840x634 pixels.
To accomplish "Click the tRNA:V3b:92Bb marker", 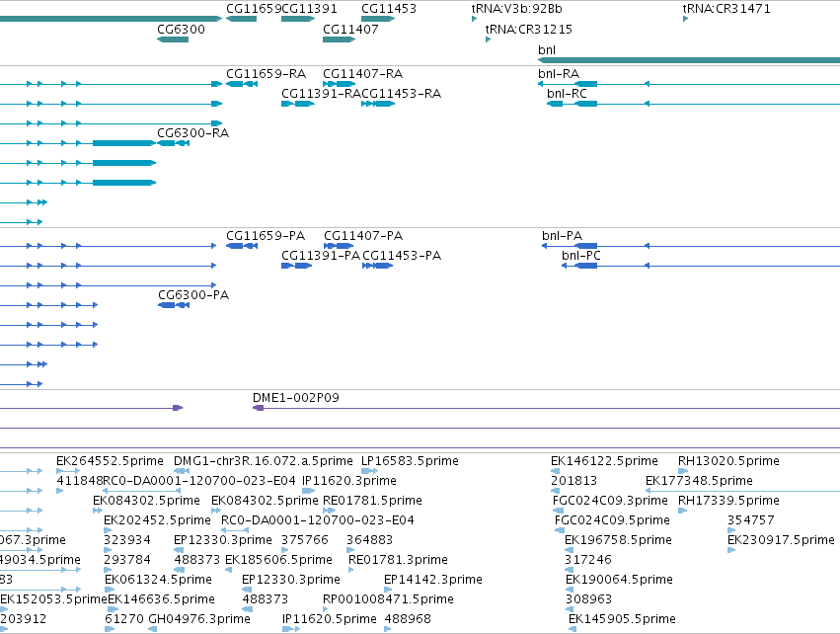I will pos(474,19).
